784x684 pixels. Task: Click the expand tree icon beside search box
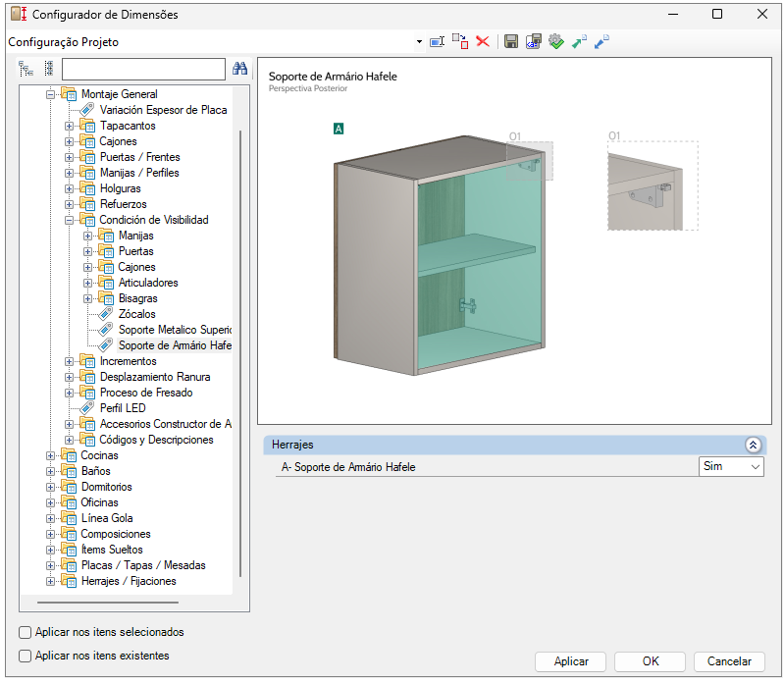[x=26, y=69]
